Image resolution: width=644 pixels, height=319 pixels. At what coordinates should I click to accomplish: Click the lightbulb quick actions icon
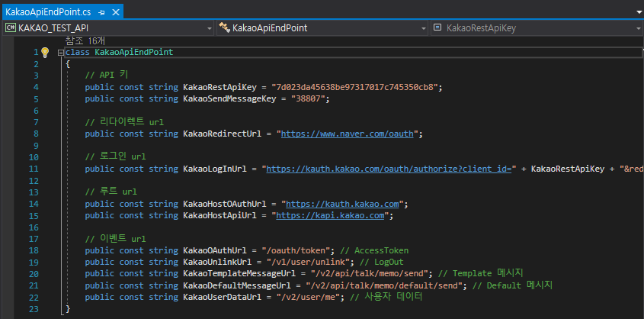[x=45, y=52]
